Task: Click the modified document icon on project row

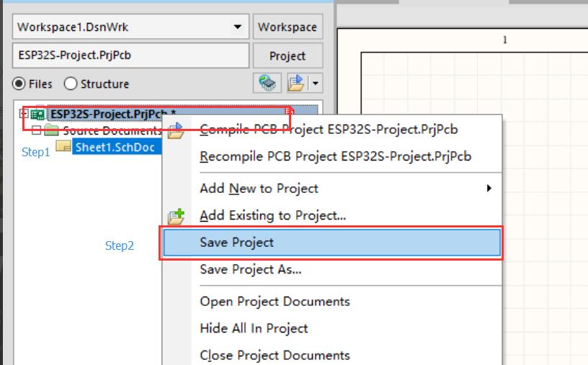Action: point(289,112)
